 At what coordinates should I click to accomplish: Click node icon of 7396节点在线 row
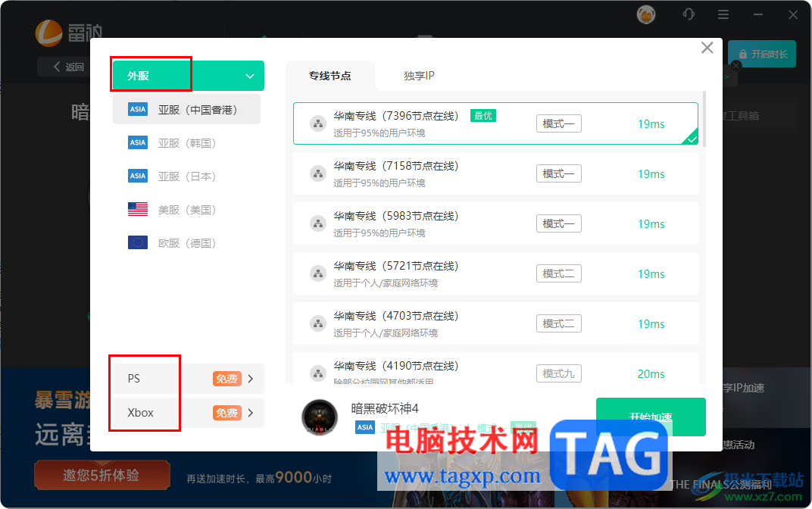click(x=318, y=123)
